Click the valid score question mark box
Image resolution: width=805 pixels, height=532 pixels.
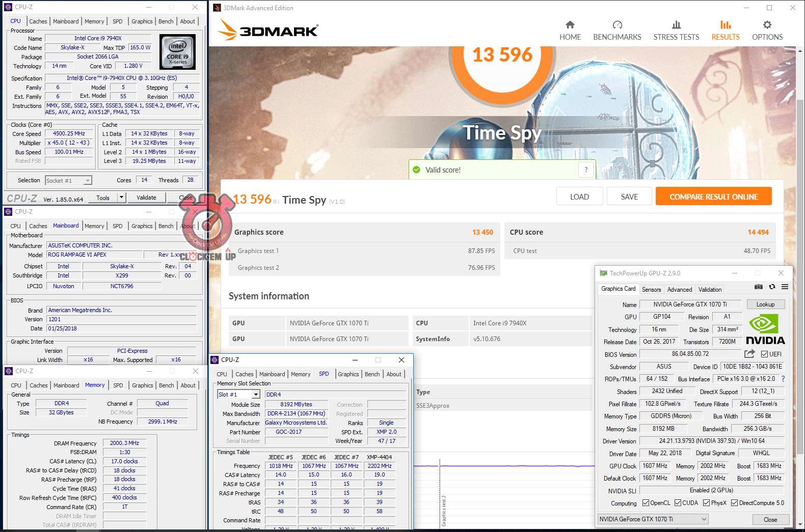tap(586, 170)
